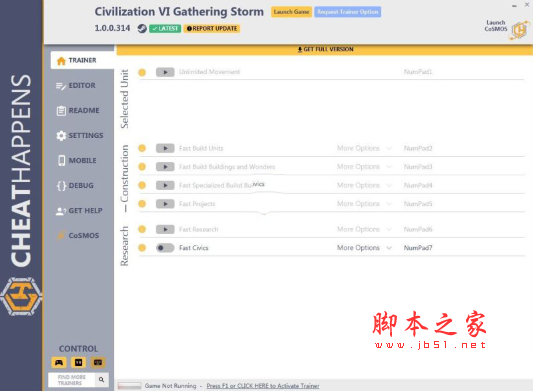533x391 pixels.
Task: Expand More Options for Fast Build Units
Action: pos(364,148)
